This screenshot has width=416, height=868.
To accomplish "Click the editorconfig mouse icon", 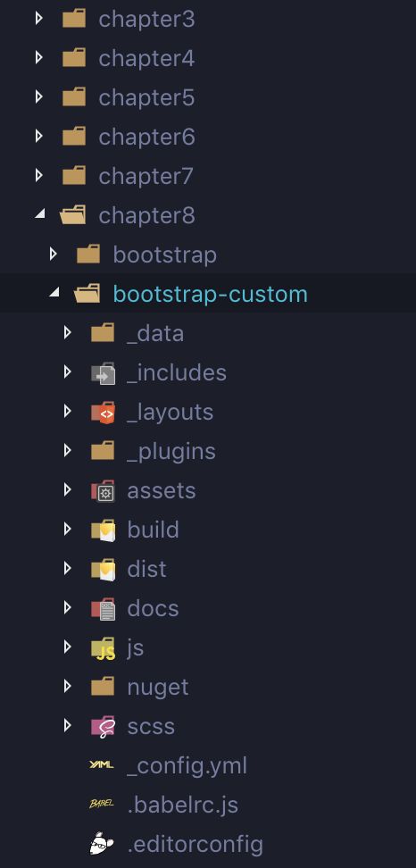I will click(x=103, y=844).
